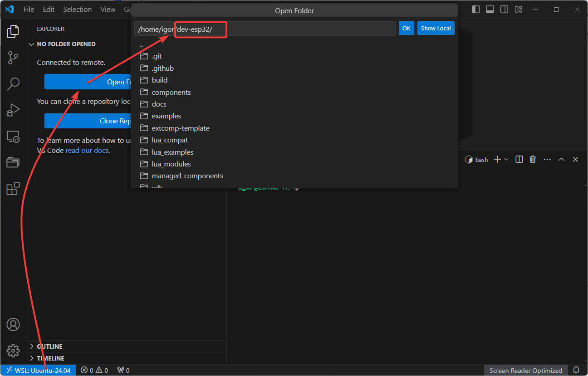Select the lua_compat folder
The image size is (588, 376).
(x=294, y=140)
